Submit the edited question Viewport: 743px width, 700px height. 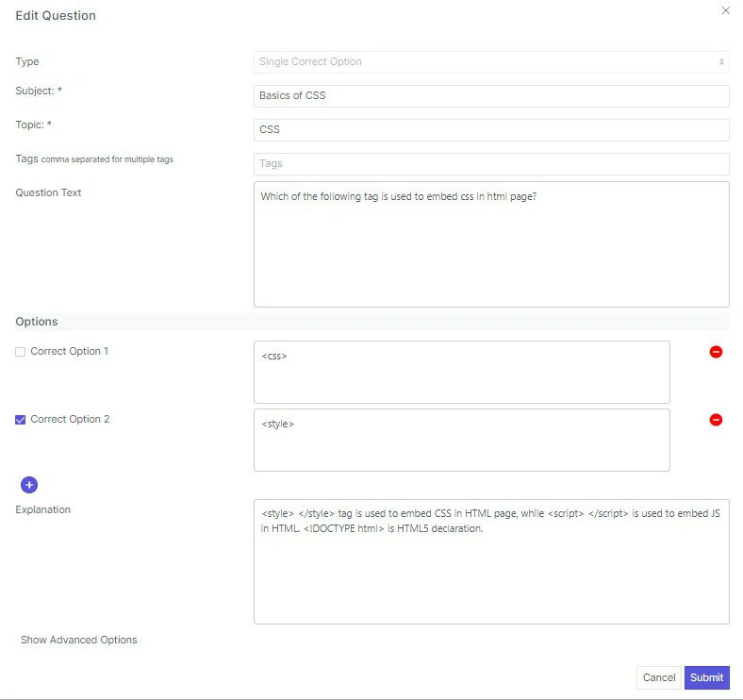(x=706, y=677)
